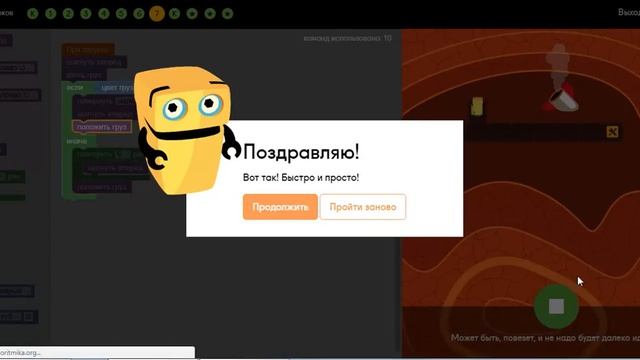This screenshot has width=640, height=360.
Task: Click 'команд использовано 10' counter
Action: [347, 38]
